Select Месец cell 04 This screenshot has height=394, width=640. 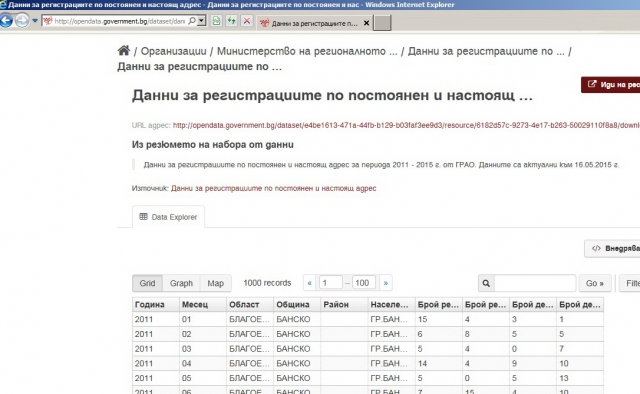click(x=203, y=363)
